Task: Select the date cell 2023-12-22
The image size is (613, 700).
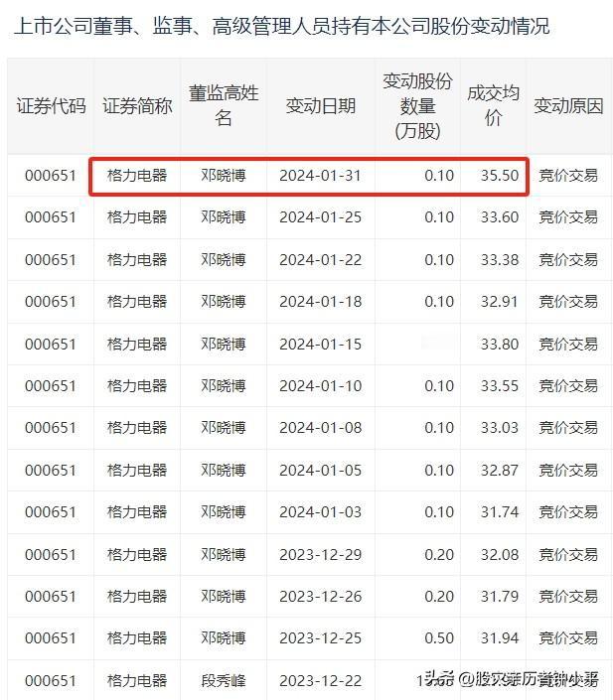Action: pyautogui.click(x=320, y=681)
